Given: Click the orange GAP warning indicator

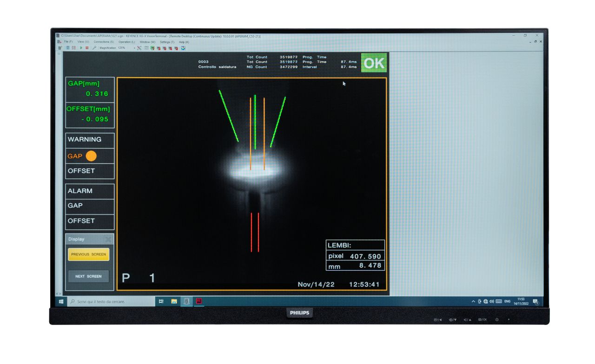Looking at the screenshot, I should tap(91, 156).
